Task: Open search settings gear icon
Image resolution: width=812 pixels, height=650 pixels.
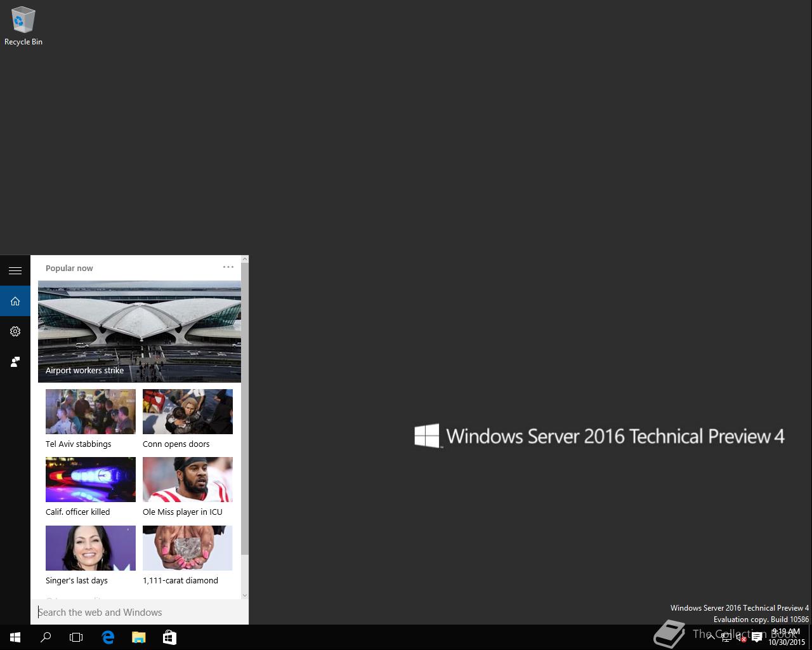Action: pyautogui.click(x=15, y=331)
